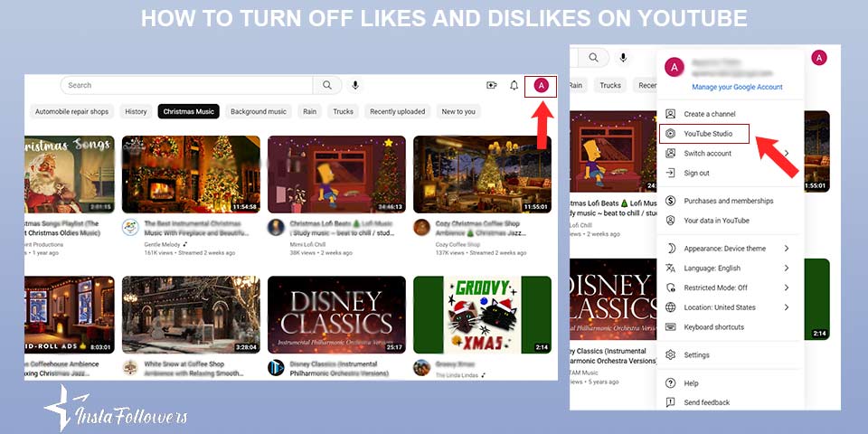Open the Mimi Lofi Chill channel name
The image size is (868, 434).
pos(307,244)
